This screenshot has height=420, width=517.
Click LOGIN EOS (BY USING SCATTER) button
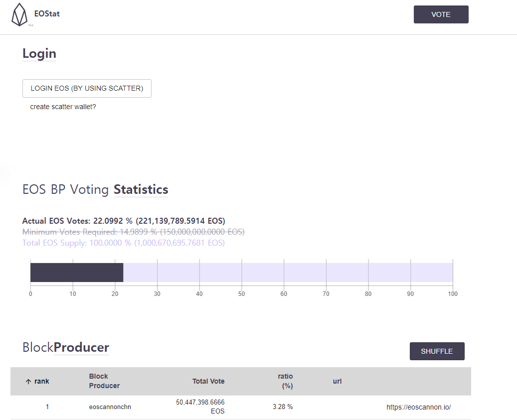tap(87, 88)
